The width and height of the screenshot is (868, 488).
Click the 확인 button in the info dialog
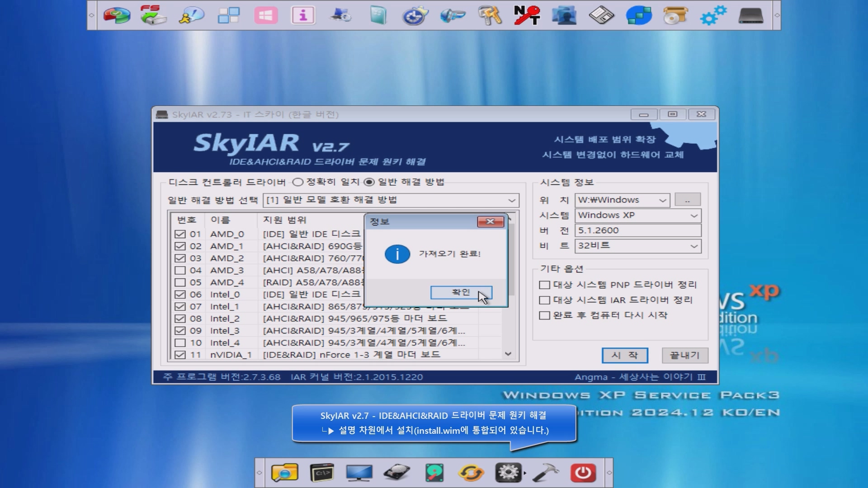[461, 292]
